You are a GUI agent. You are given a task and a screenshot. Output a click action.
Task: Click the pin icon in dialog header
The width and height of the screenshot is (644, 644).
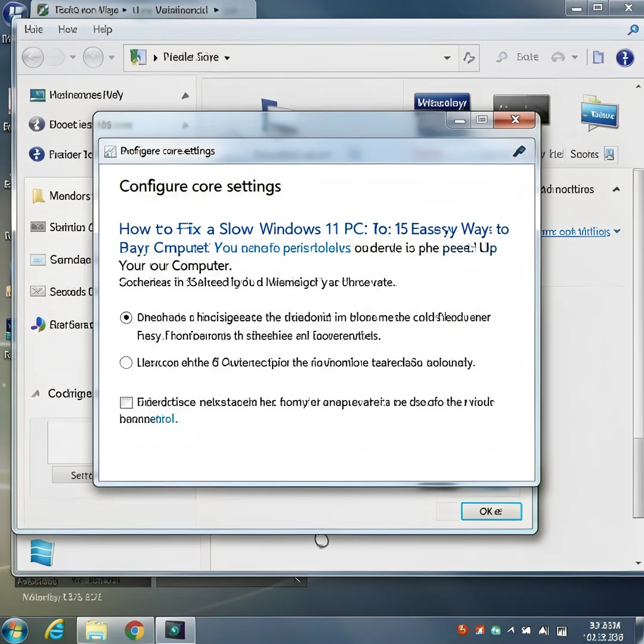519,151
